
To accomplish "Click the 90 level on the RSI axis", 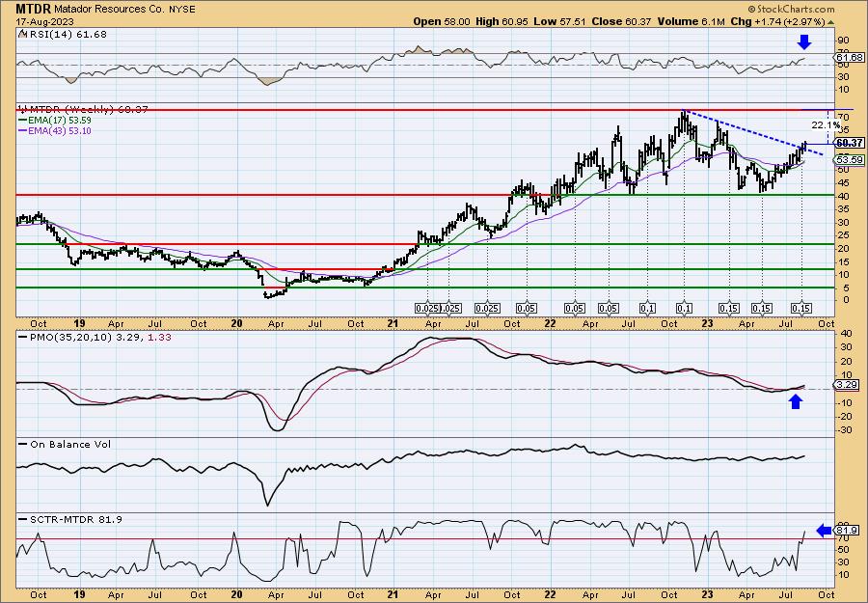I will coord(844,41).
